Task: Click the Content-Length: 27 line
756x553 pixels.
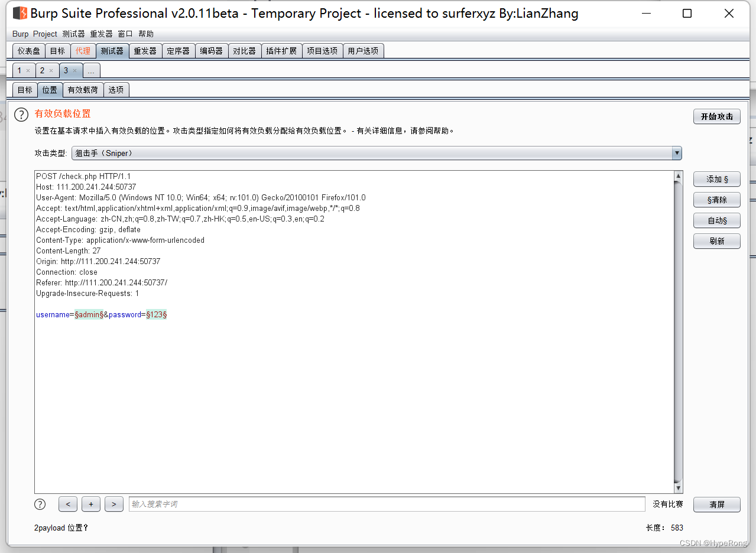Action: (x=69, y=251)
